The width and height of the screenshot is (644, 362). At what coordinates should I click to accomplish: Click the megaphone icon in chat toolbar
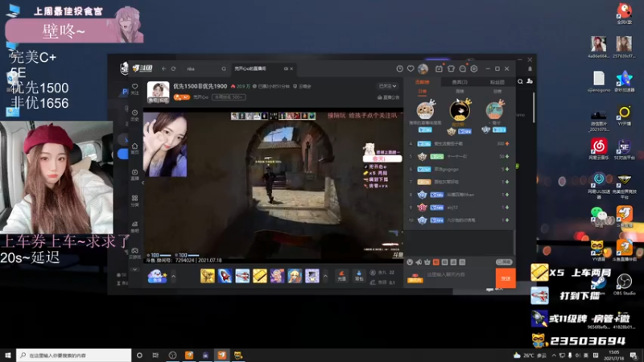point(419,262)
